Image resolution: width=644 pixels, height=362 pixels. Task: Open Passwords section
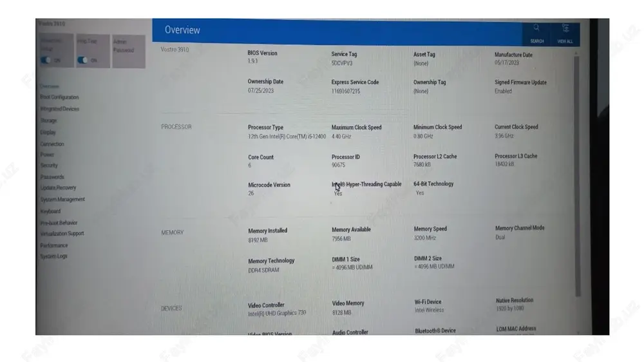(x=52, y=177)
